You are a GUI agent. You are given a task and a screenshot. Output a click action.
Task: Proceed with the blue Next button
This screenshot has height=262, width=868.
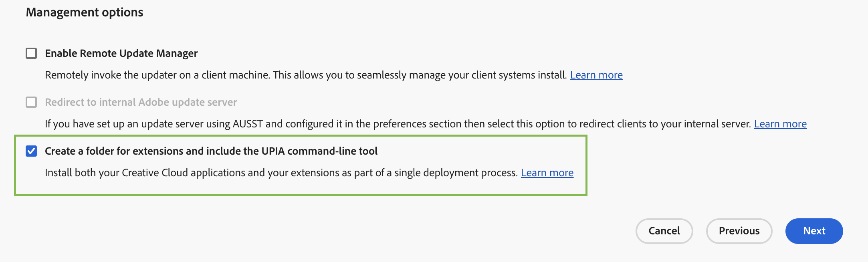pyautogui.click(x=813, y=231)
